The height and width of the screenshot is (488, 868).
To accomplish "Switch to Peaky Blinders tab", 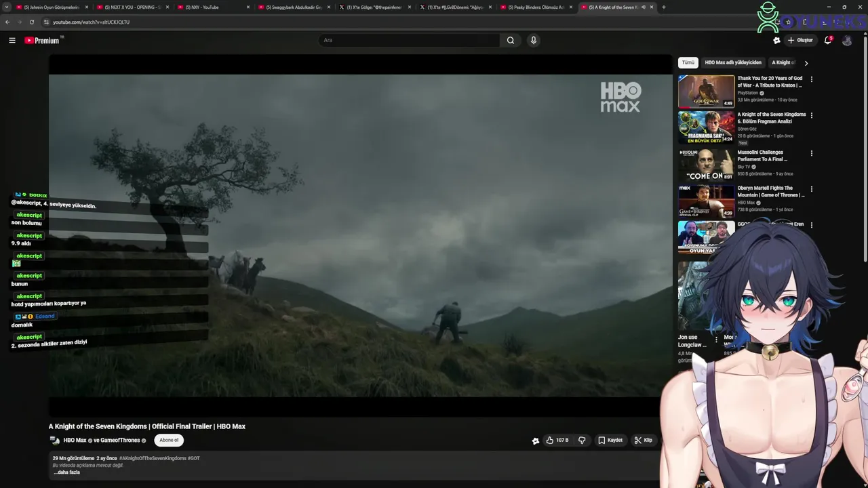I will (535, 7).
